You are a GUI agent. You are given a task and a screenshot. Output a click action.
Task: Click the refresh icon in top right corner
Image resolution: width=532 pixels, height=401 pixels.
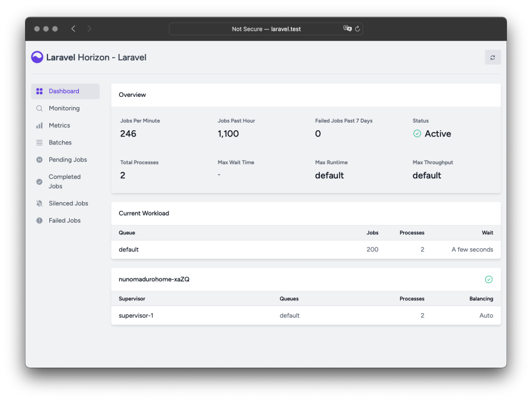pos(492,57)
